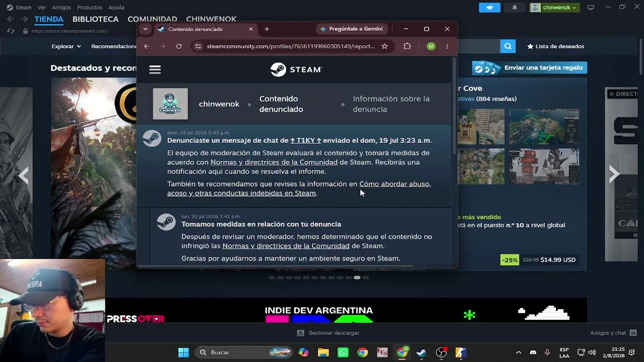Open Lista de deseados
The width and height of the screenshot is (644, 362).
[555, 46]
